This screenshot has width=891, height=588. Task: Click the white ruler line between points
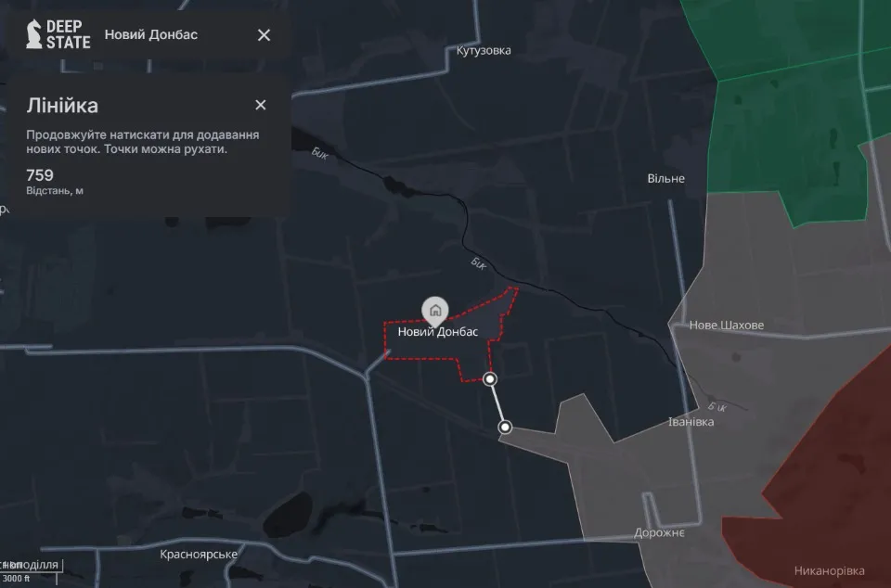(497, 403)
